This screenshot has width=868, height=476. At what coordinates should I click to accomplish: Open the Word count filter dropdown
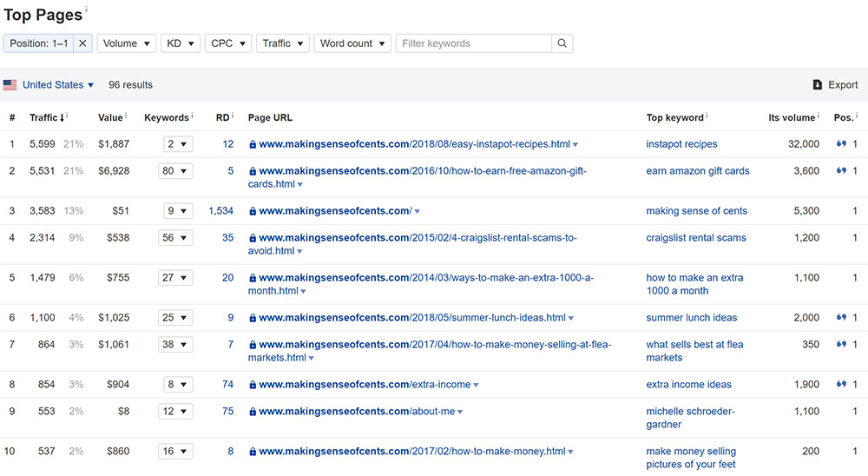(352, 43)
